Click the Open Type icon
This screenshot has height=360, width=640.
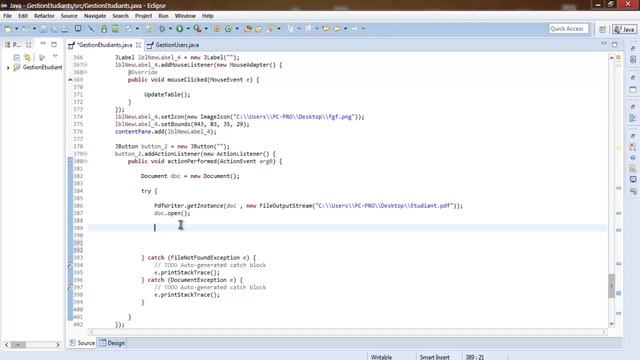(x=248, y=29)
